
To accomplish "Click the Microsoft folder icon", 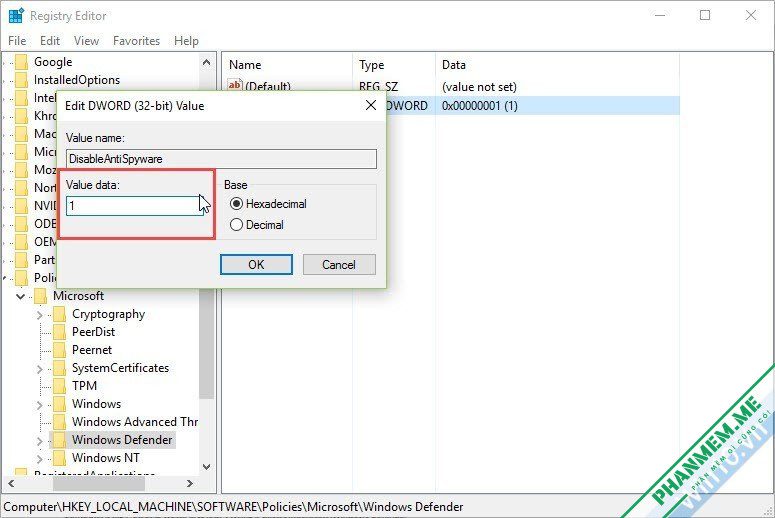I will pos(41,296).
